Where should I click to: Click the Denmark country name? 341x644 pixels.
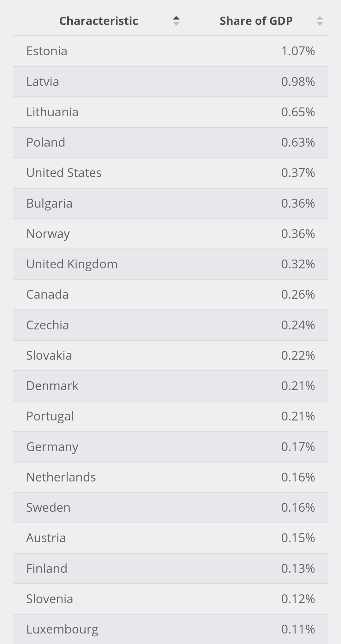pyautogui.click(x=52, y=386)
